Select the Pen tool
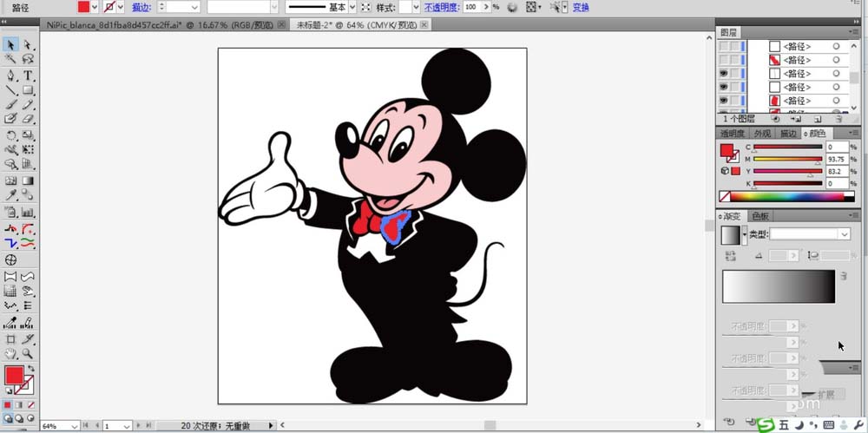The width and height of the screenshot is (868, 433). click(x=11, y=75)
